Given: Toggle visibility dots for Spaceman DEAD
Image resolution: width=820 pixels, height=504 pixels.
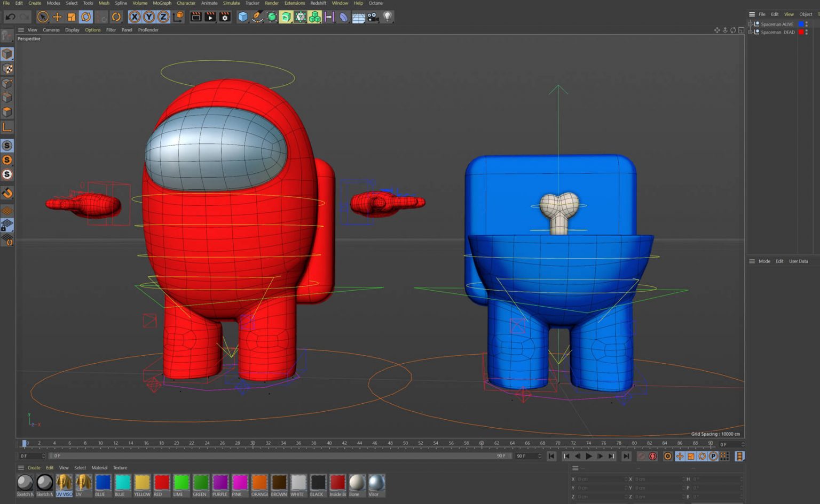Looking at the screenshot, I should coord(806,32).
